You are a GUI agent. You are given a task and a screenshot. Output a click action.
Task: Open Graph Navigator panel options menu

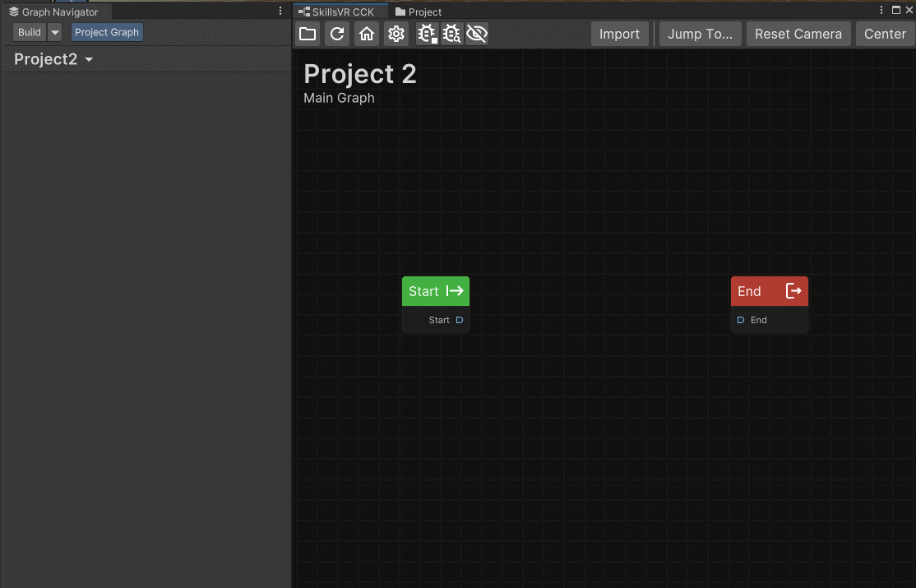(x=280, y=12)
